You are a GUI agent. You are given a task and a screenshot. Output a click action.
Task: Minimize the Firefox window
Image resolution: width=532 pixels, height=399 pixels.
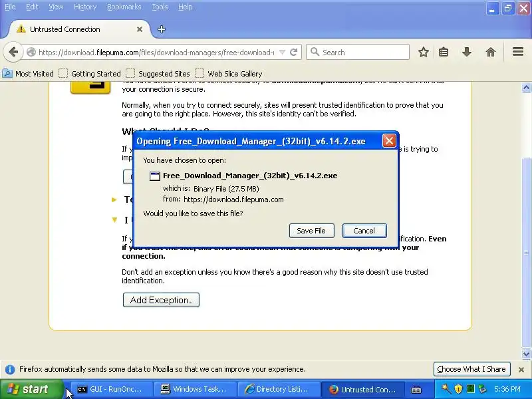click(491, 9)
